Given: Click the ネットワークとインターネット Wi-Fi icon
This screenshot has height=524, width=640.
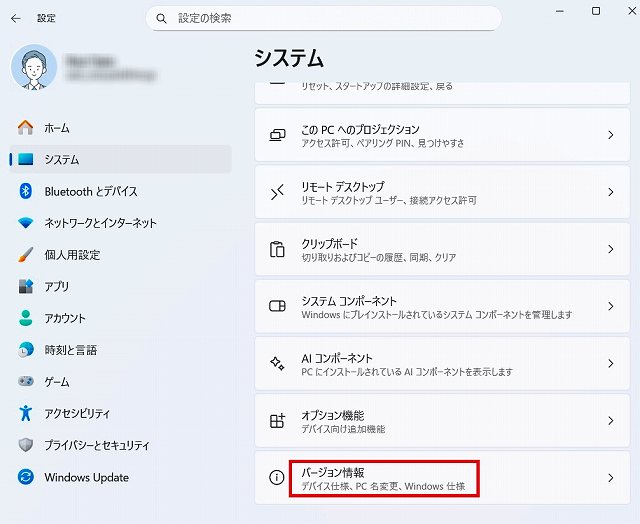Looking at the screenshot, I should 26,223.
